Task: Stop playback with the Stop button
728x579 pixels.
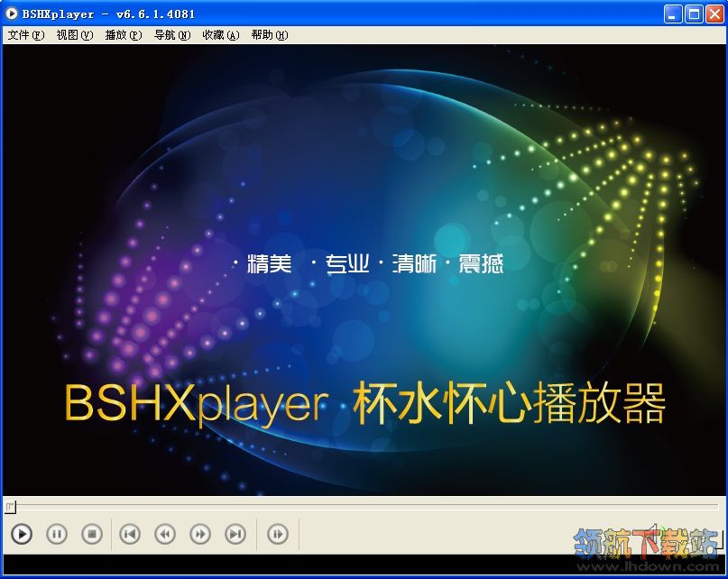Action: coord(92,534)
